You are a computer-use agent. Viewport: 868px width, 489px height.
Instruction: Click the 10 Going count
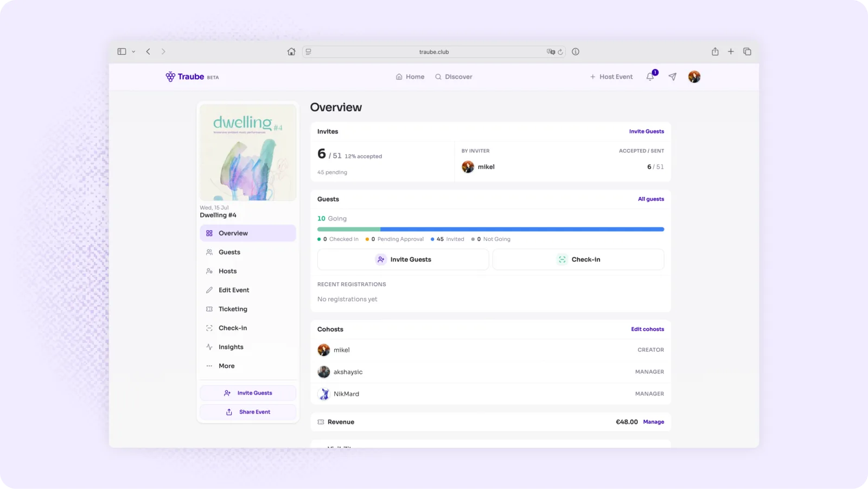click(x=332, y=219)
